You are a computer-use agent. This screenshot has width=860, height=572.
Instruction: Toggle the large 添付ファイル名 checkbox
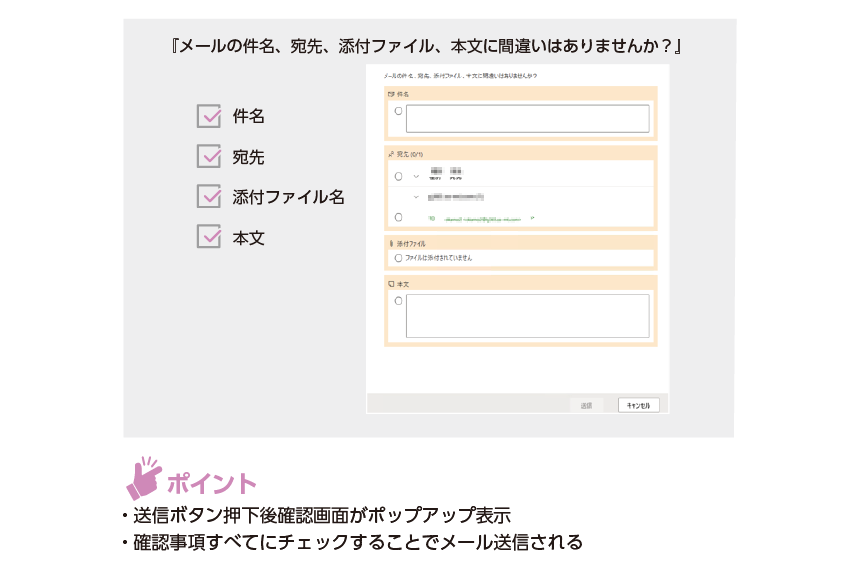[209, 196]
